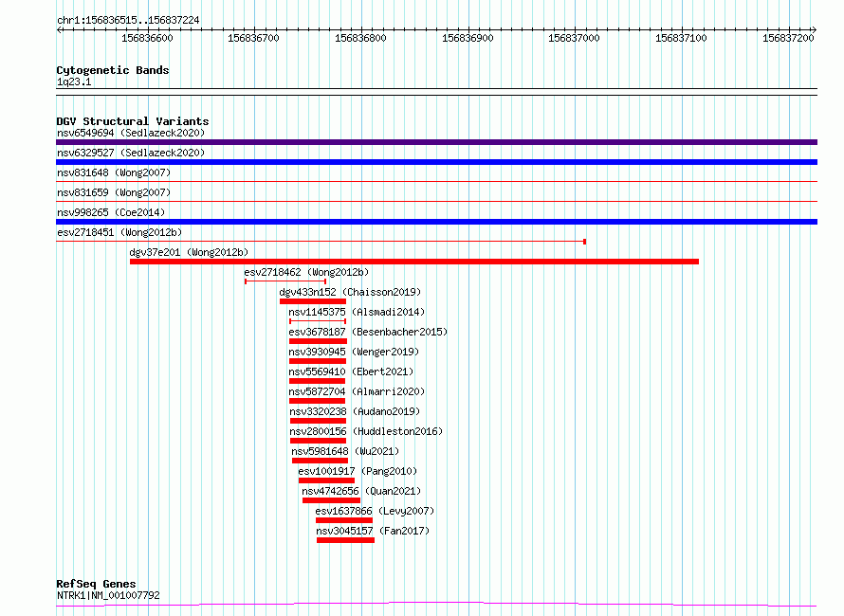This screenshot has width=844, height=616.
Task: Click the thick red dgv37e201 variant bar
Action: coord(414,262)
